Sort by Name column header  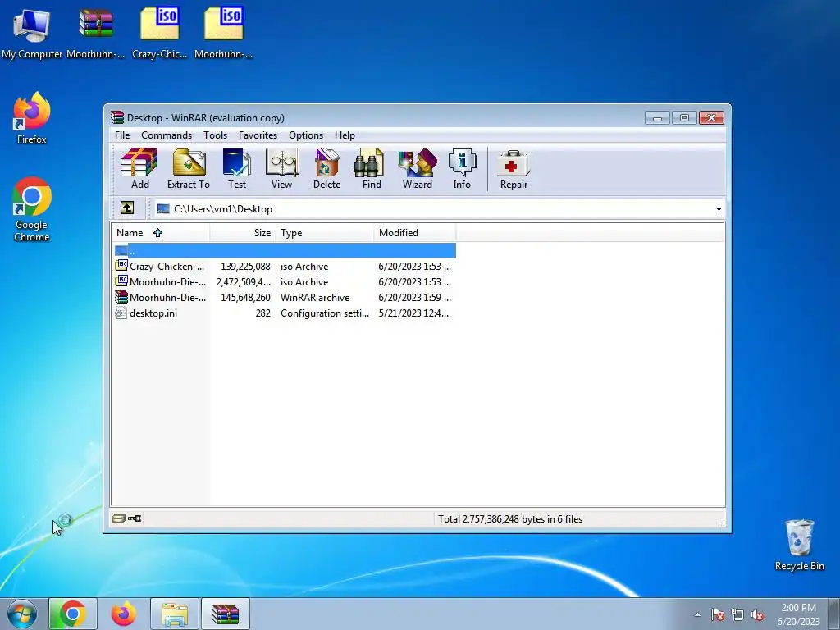160,232
